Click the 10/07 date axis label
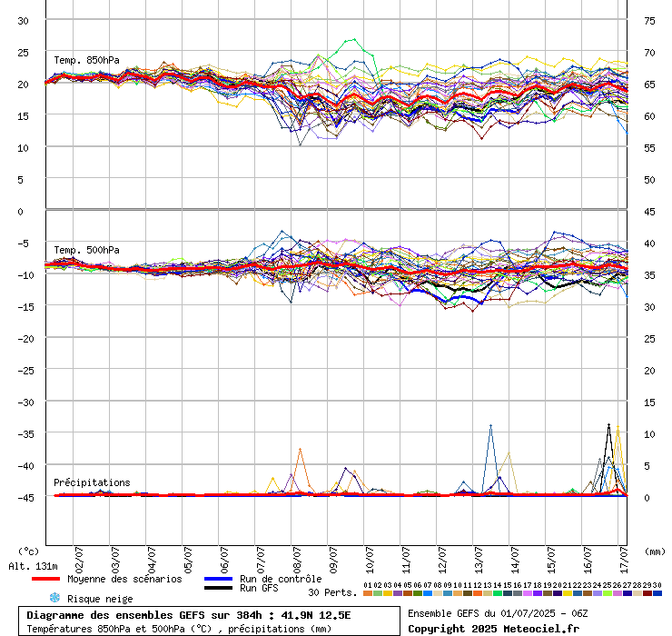672x636 pixels. [x=370, y=560]
